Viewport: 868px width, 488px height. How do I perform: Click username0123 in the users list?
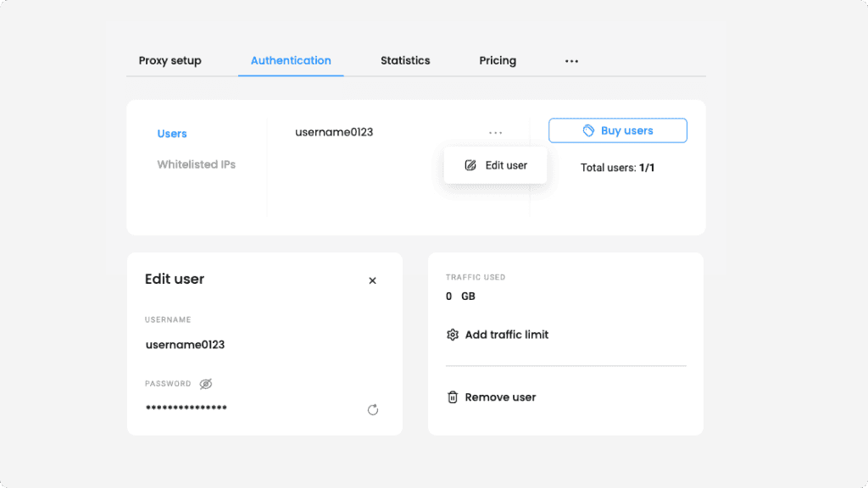[x=334, y=132]
